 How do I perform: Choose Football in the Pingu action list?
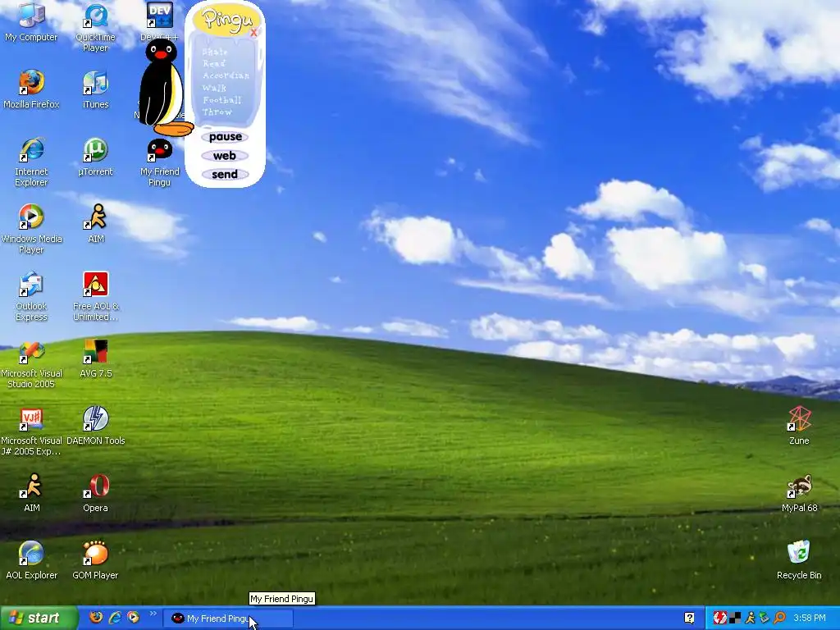point(221,100)
